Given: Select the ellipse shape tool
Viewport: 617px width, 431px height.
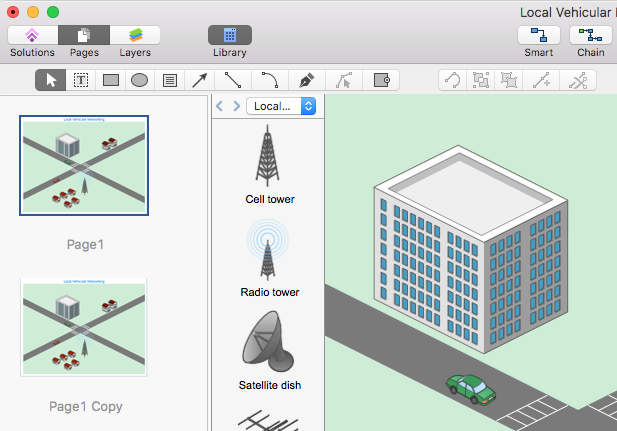Looking at the screenshot, I should (140, 80).
